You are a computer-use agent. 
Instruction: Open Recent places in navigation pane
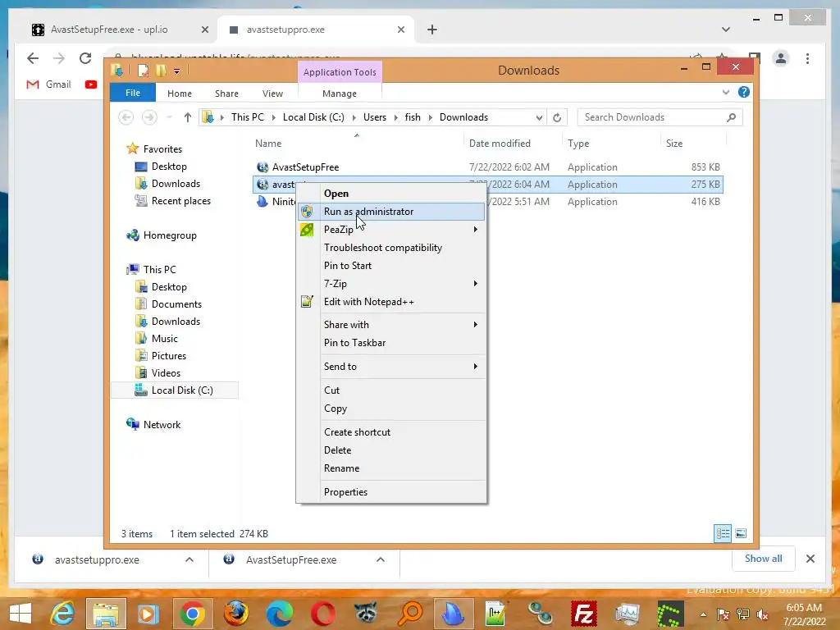(180, 201)
